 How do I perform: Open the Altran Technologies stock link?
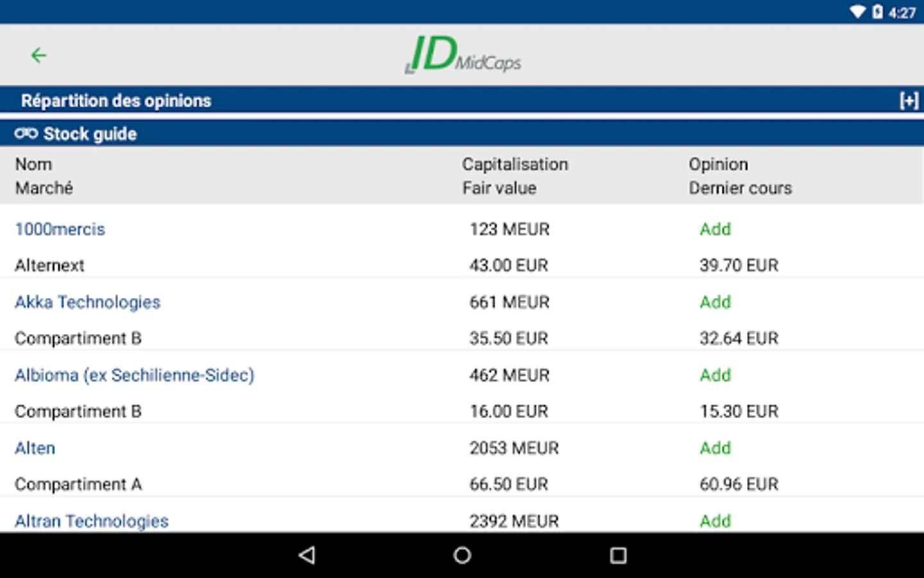coord(92,521)
